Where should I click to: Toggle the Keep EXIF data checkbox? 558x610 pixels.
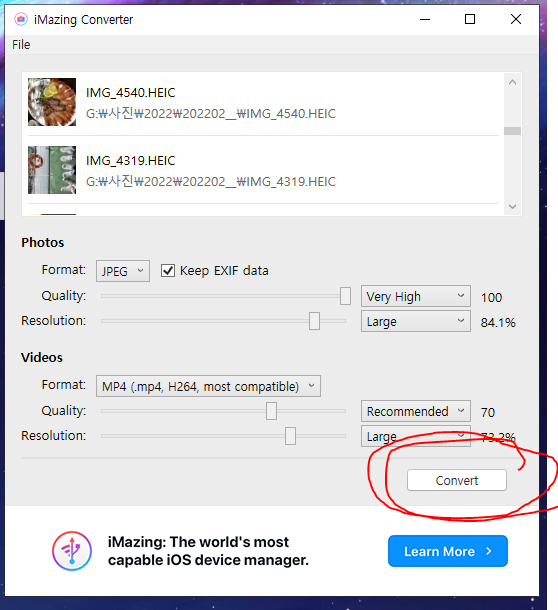(168, 270)
